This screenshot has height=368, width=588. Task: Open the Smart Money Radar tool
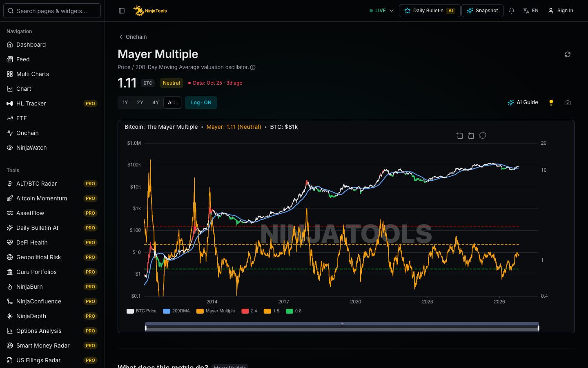[52, 346]
